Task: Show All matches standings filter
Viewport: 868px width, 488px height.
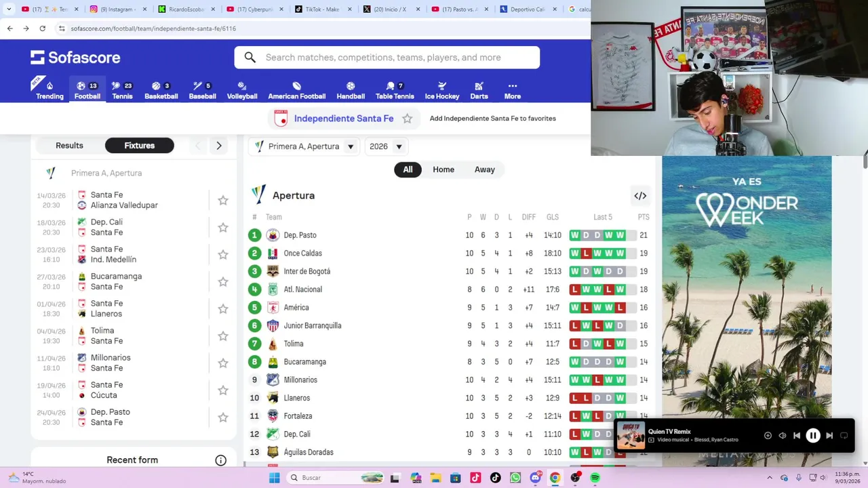Action: click(x=408, y=169)
